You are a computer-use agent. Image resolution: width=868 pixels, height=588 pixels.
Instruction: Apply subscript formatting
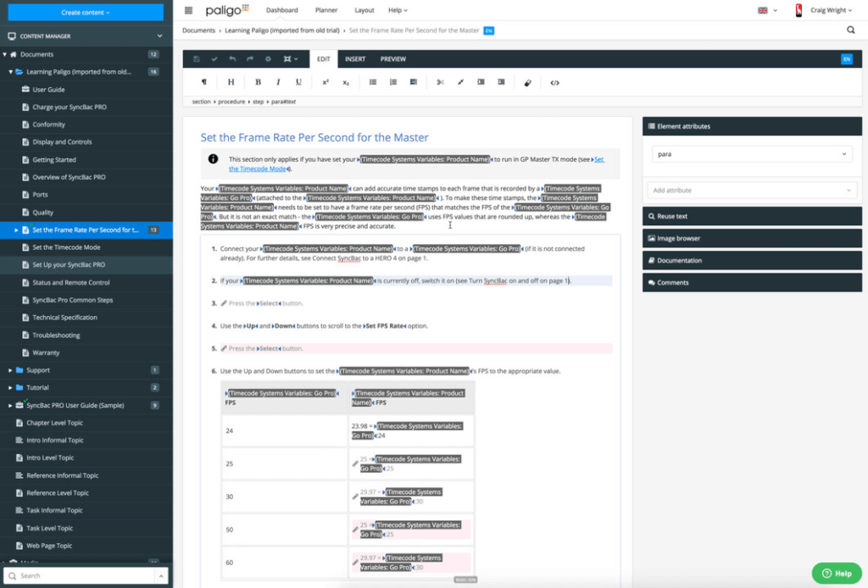(x=346, y=82)
